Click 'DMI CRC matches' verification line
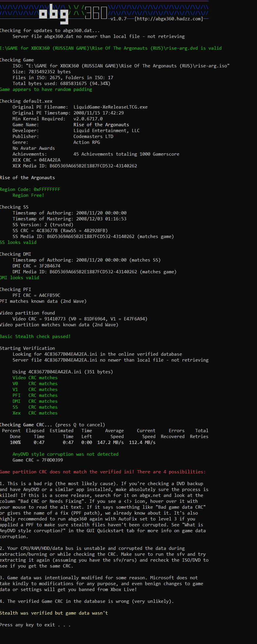 (35, 401)
